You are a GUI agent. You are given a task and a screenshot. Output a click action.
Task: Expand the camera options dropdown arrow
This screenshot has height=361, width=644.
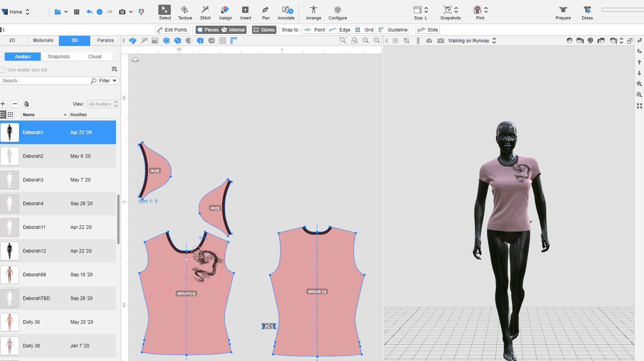[x=131, y=12]
